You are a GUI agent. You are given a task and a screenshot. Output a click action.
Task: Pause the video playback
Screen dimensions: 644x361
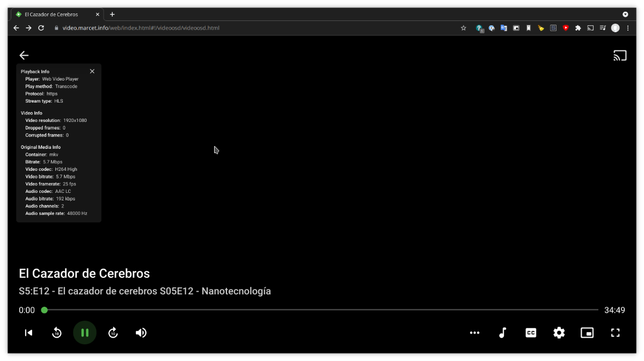tap(85, 333)
